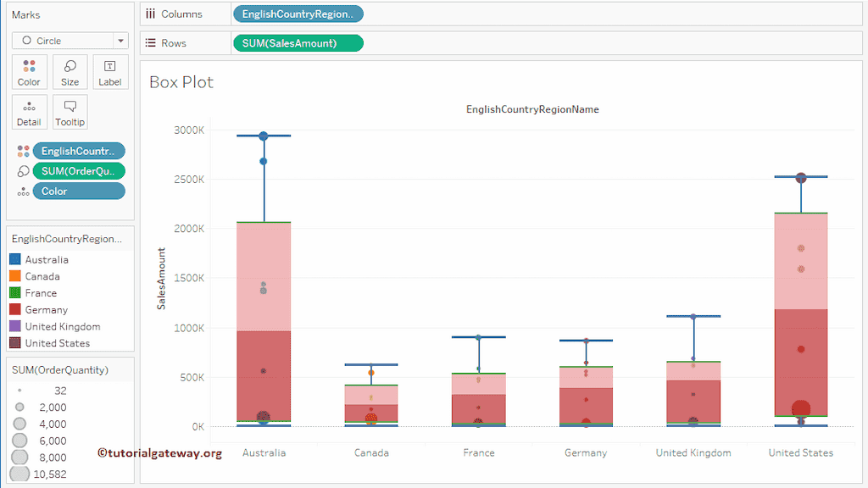Click the SalesAmount axis title
Image resolution: width=868 pixels, height=488 pixels.
(x=161, y=278)
